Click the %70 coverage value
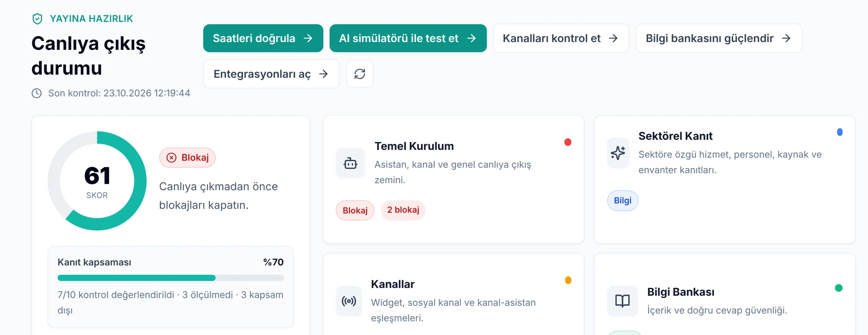 point(273,262)
